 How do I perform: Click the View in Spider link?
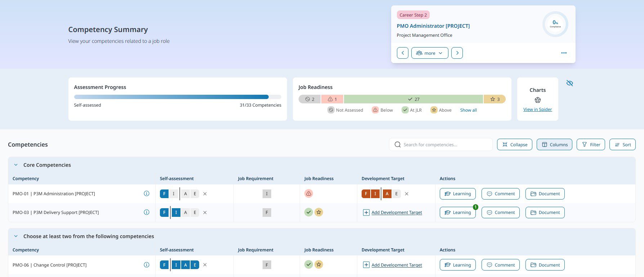(537, 110)
